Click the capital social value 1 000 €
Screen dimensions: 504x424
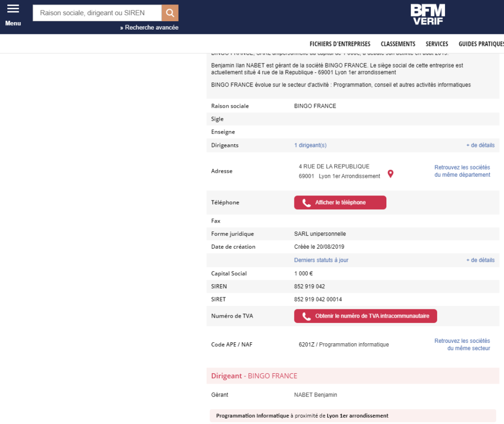[x=303, y=274]
